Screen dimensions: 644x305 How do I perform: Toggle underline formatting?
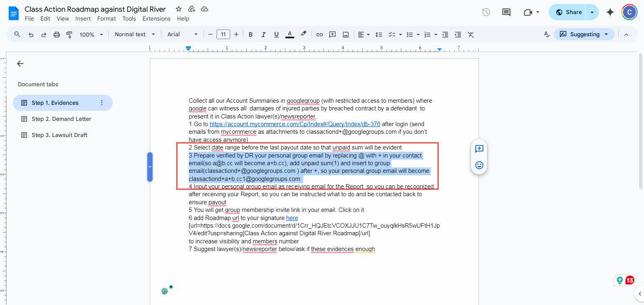click(x=277, y=35)
